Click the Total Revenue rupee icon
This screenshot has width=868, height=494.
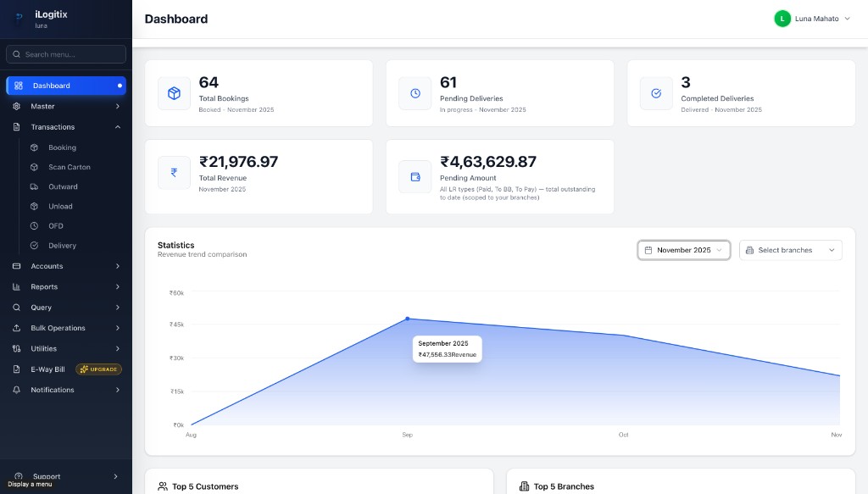point(174,173)
